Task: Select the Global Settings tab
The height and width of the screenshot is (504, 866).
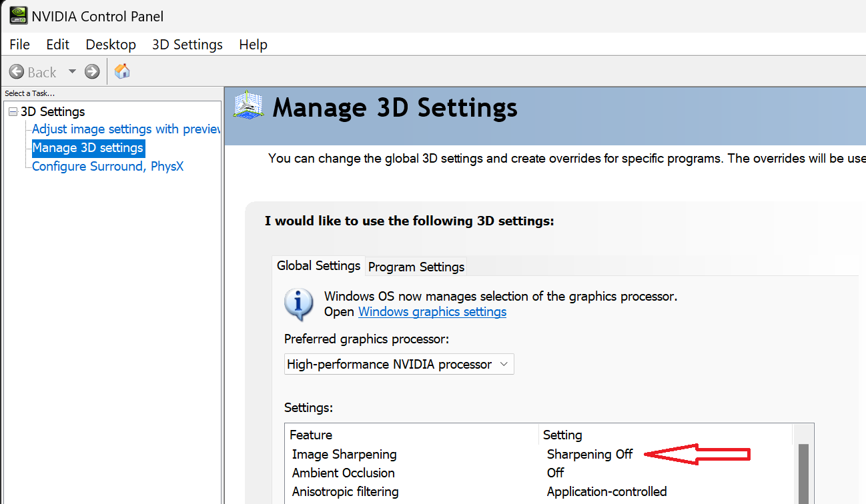Action: (319, 265)
